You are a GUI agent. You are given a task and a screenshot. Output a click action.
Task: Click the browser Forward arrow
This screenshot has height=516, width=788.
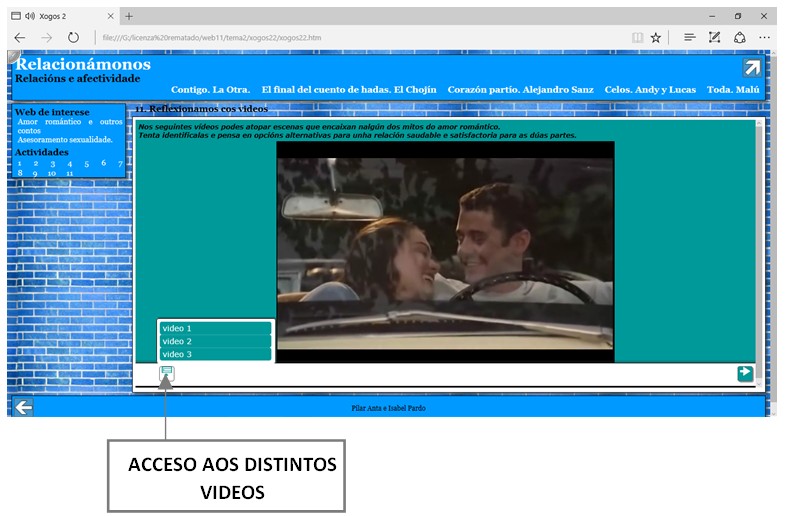47,38
